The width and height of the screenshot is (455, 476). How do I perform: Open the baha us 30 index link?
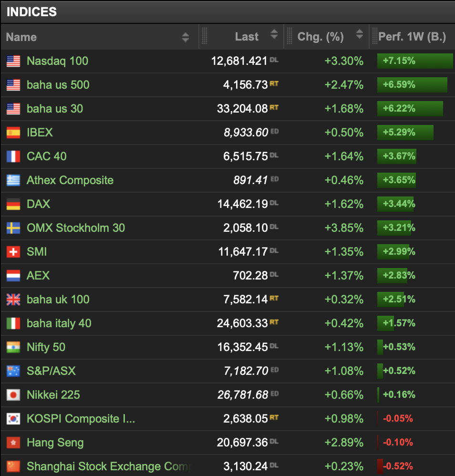pos(55,109)
